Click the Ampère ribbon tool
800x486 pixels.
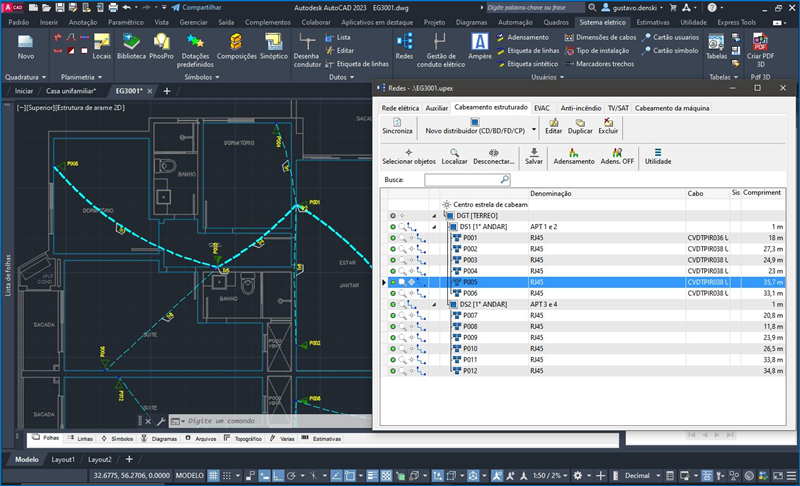pyautogui.click(x=479, y=45)
